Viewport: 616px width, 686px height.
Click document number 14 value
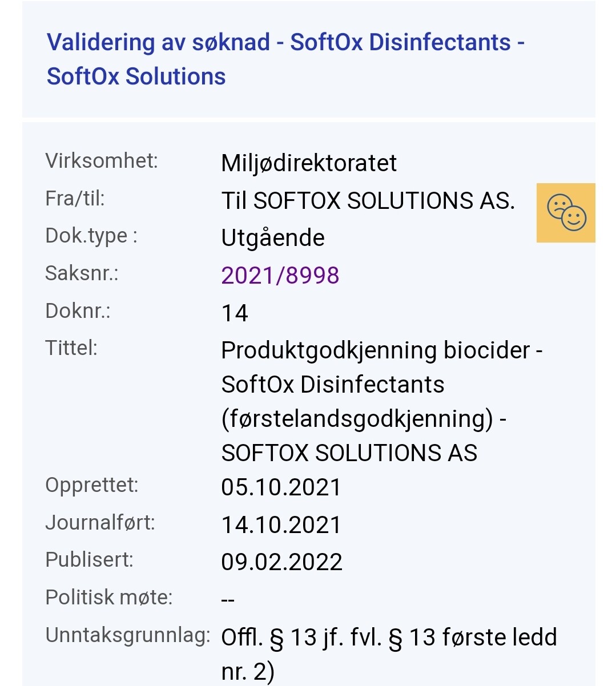(x=235, y=313)
